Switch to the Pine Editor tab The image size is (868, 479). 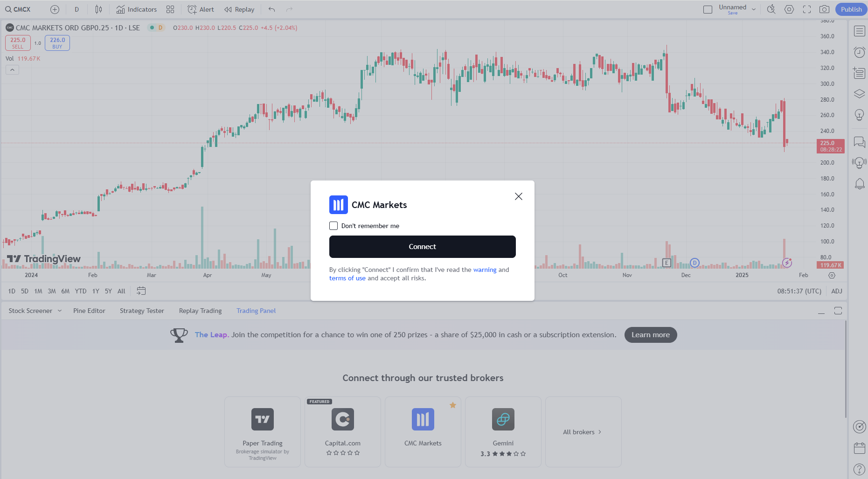click(89, 311)
